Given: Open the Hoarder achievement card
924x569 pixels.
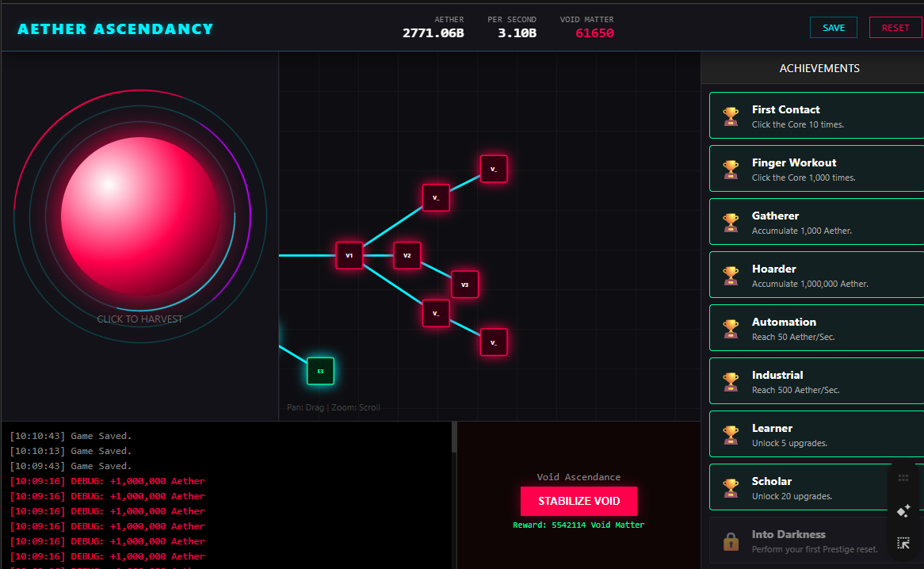Looking at the screenshot, I should tap(816, 275).
